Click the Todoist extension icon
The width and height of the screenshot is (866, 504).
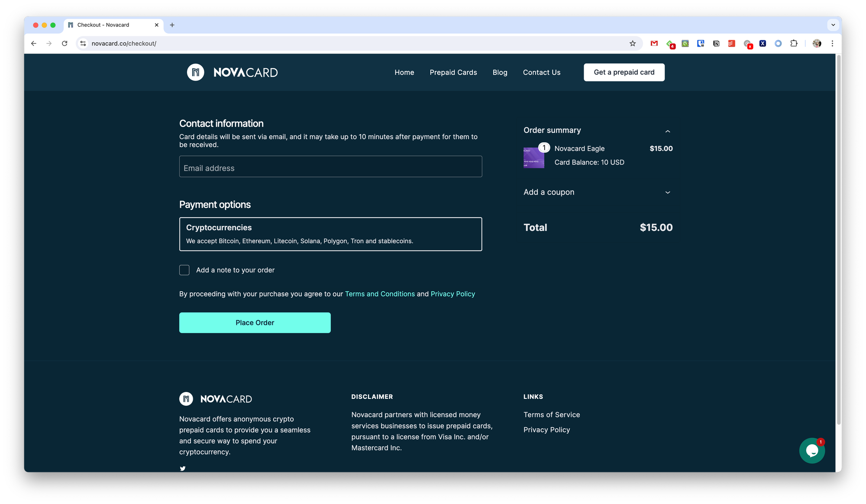(x=732, y=43)
